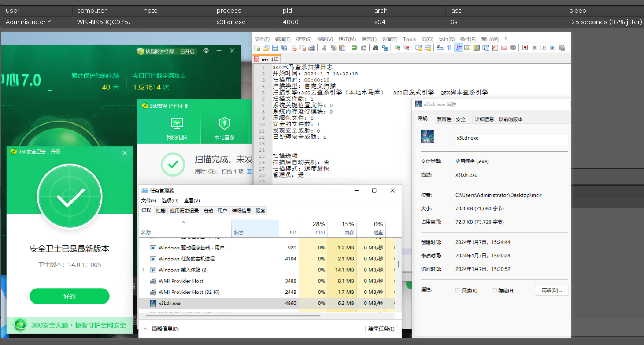Screen dimensions: 644x345
Task: Select the Administrator * beacon row
Action: [x=322, y=22]
